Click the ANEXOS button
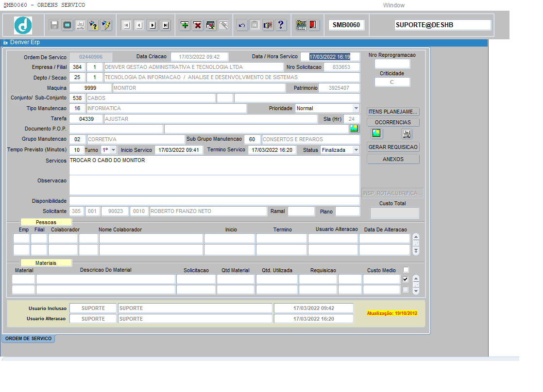The width and height of the screenshot is (543, 392). (x=393, y=159)
